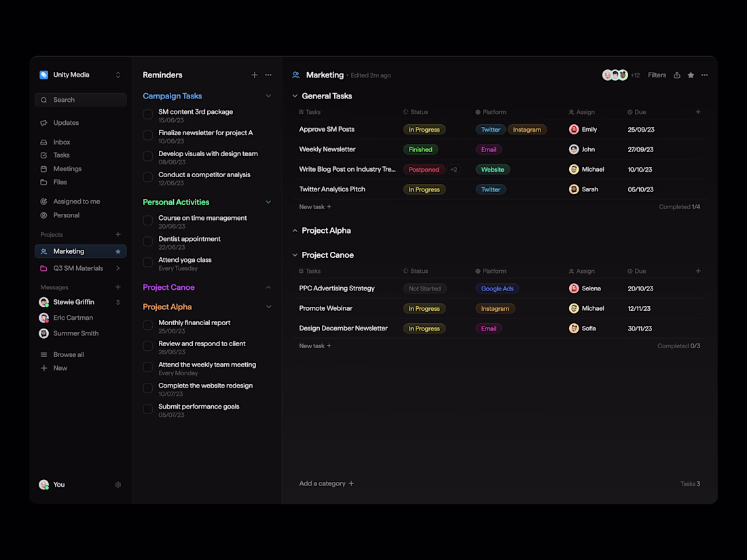Select Assigned to me in the sidebar
The image size is (747, 560).
click(x=76, y=202)
